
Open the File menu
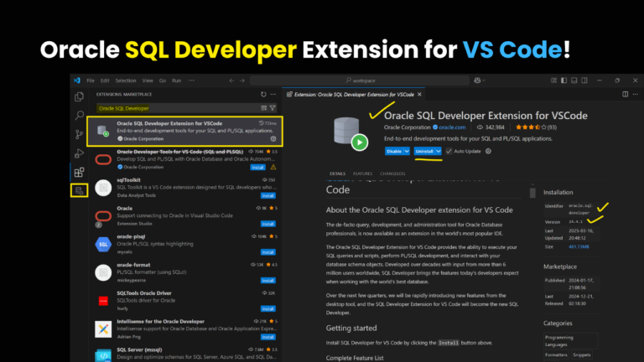point(91,80)
